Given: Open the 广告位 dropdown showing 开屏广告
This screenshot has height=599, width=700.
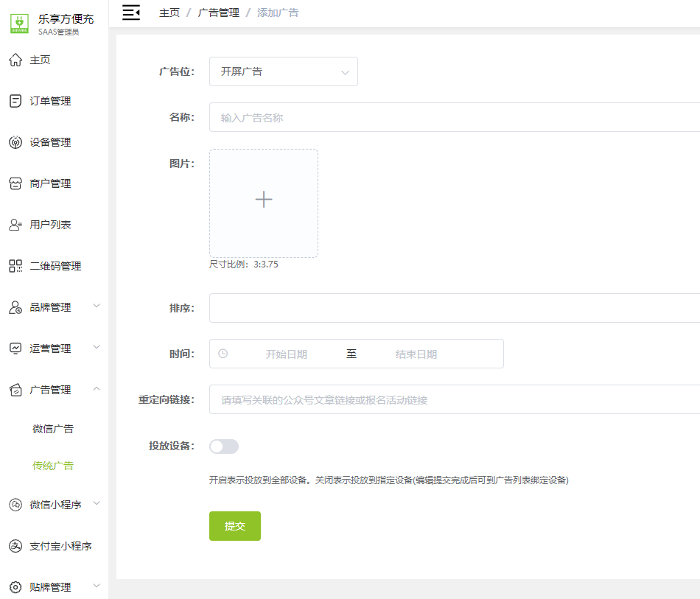Looking at the screenshot, I should coord(284,71).
